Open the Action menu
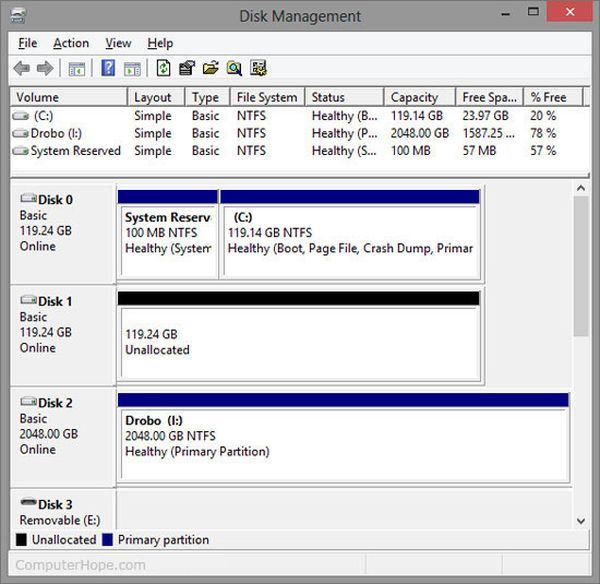This screenshot has height=584, width=600. pos(71,43)
